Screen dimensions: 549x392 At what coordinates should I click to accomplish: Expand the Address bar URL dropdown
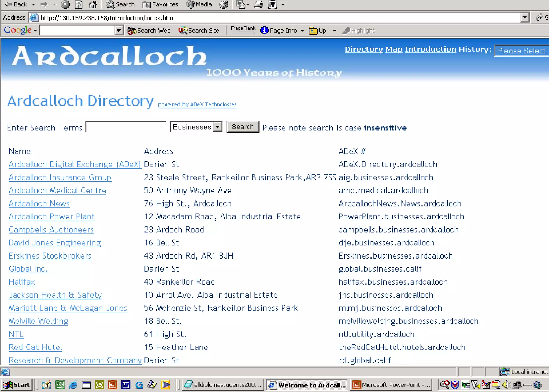pos(525,18)
